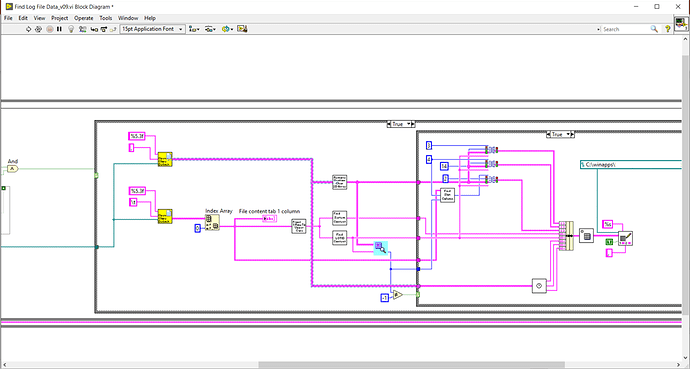Click the Clean Up Diagram button

tap(242, 29)
